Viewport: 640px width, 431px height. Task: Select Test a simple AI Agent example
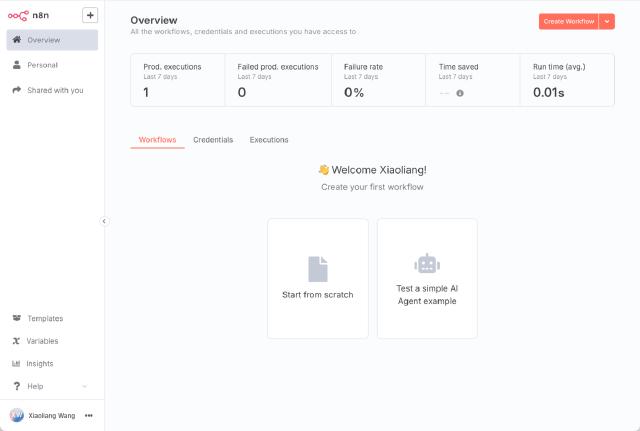[x=427, y=278]
